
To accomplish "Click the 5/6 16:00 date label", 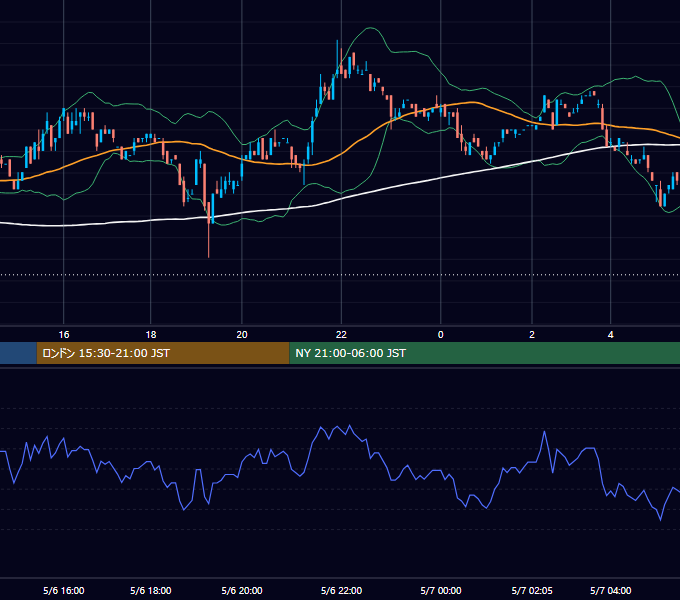I will [64, 590].
